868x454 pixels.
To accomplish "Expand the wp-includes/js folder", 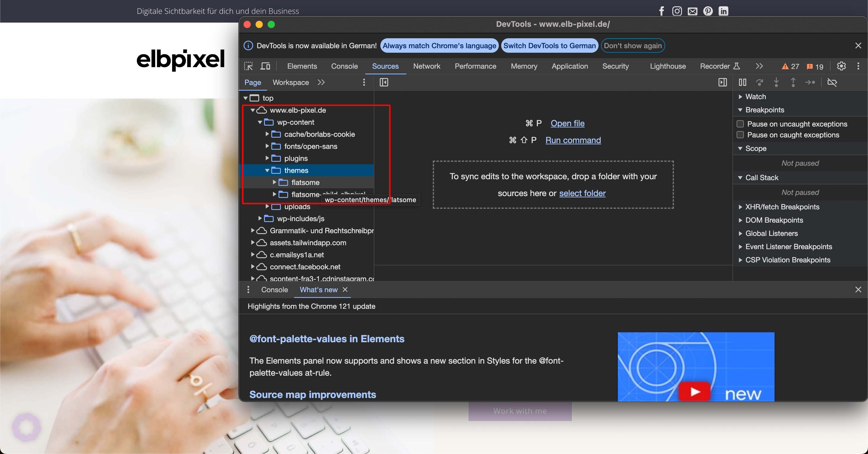I will (x=260, y=219).
